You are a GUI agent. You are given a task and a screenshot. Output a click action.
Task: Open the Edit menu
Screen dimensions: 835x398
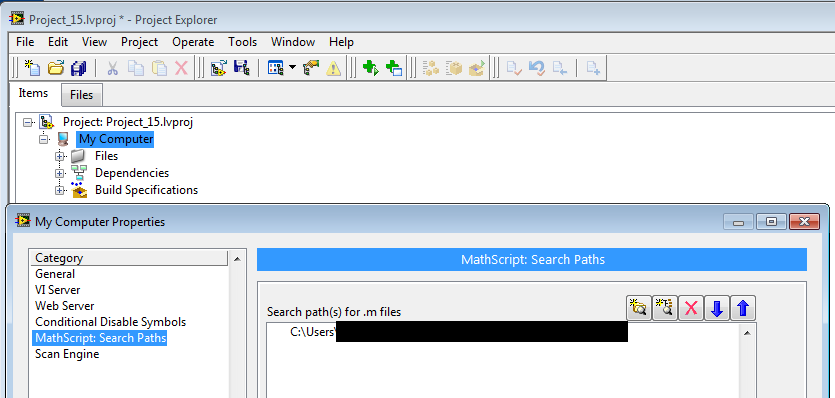[x=58, y=42]
